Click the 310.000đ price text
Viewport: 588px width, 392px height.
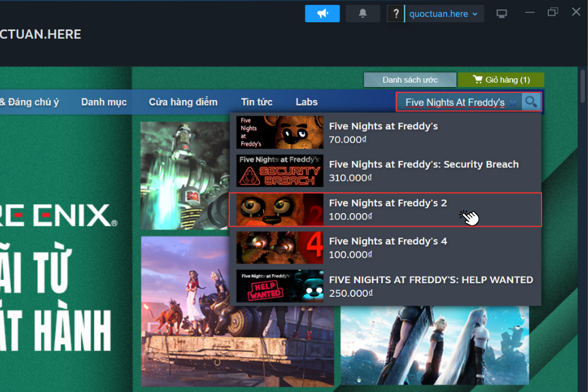(350, 178)
